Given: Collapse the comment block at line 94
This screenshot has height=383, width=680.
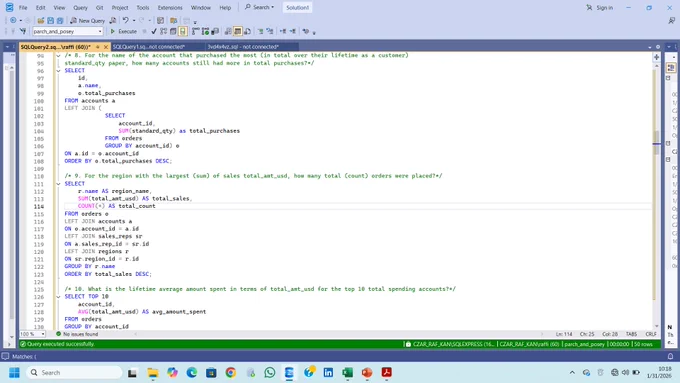Looking at the screenshot, I should coord(59,56).
